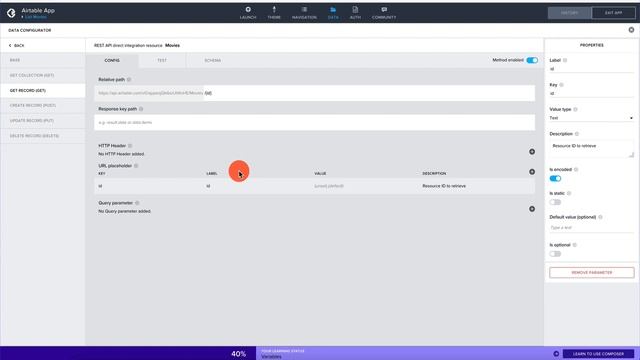Click info icon next to HTTP Header
This screenshot has height=360, width=640.
coord(130,146)
